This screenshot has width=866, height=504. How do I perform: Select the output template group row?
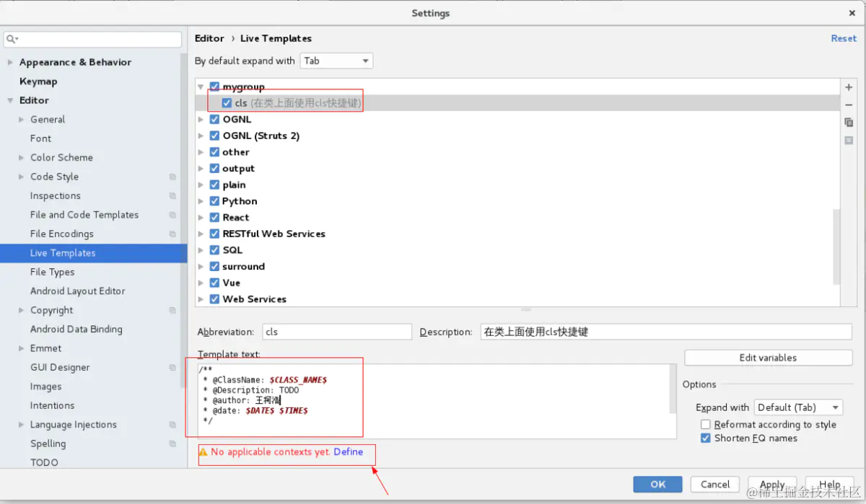517,169
